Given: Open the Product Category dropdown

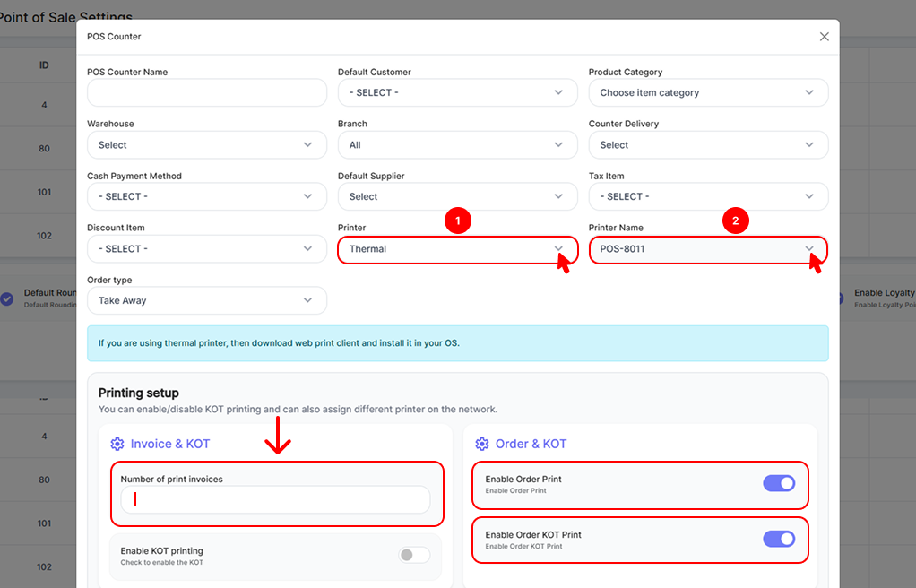Looking at the screenshot, I should tap(707, 93).
